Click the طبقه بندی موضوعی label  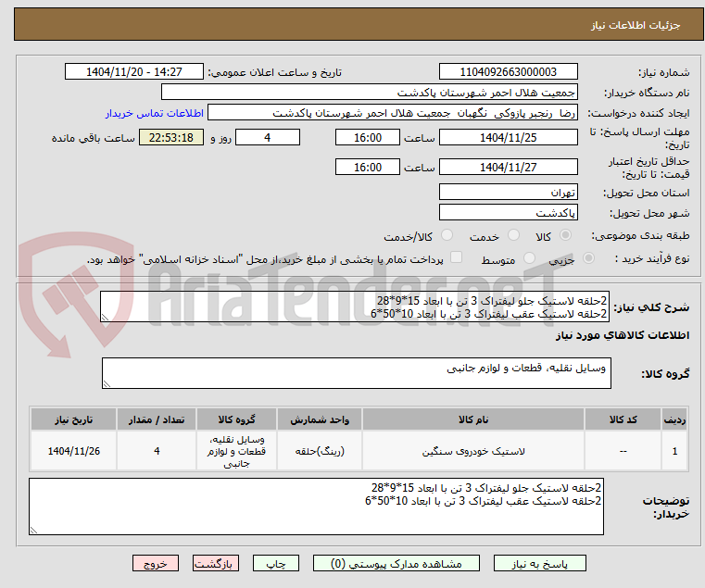coord(640,235)
